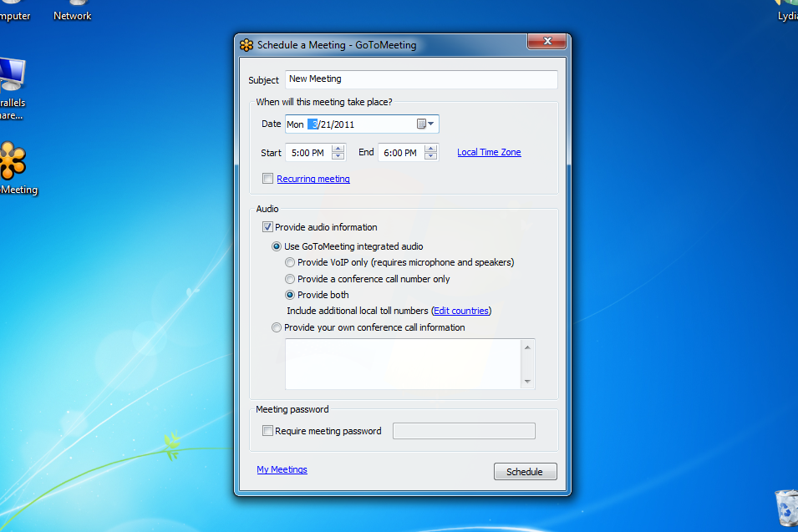The image size is (798, 532).
Task: Enable the Recurring meeting checkbox
Action: click(x=267, y=178)
